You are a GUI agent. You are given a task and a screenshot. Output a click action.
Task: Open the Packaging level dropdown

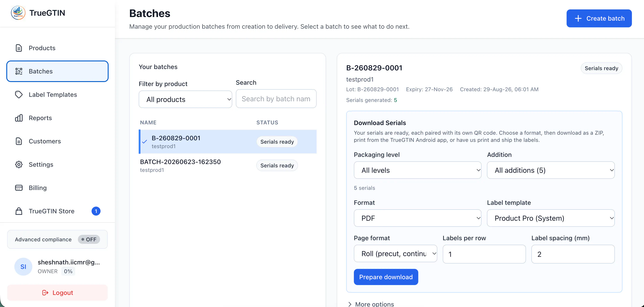pos(418,170)
